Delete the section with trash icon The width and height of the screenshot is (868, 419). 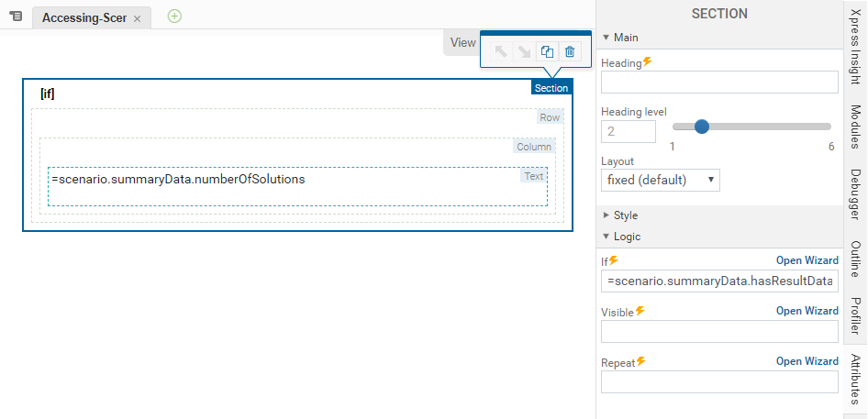570,52
